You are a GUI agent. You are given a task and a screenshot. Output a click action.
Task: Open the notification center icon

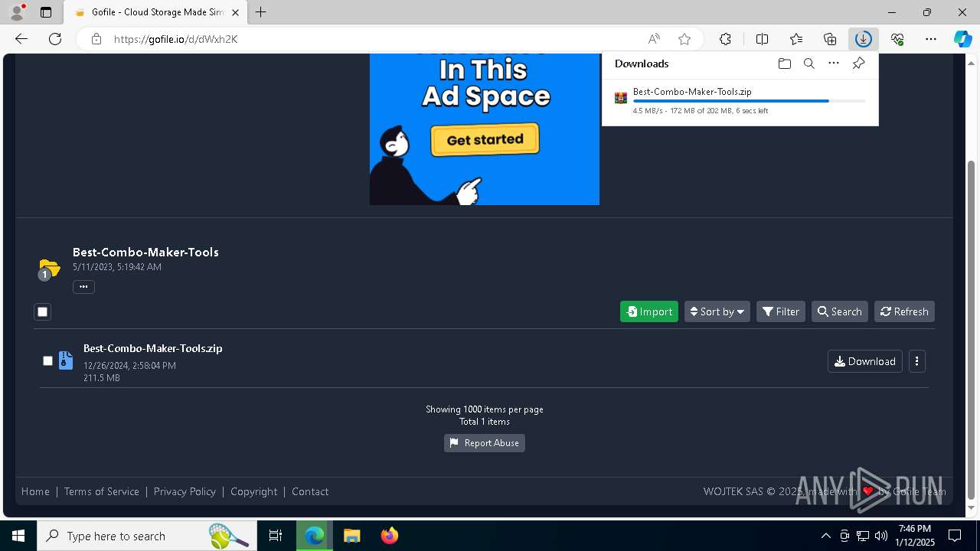point(955,536)
